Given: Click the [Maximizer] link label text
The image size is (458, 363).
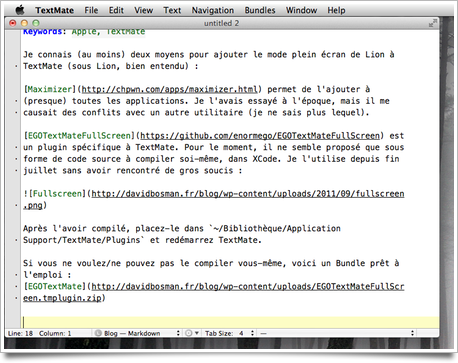Looking at the screenshot, I should [x=50, y=89].
